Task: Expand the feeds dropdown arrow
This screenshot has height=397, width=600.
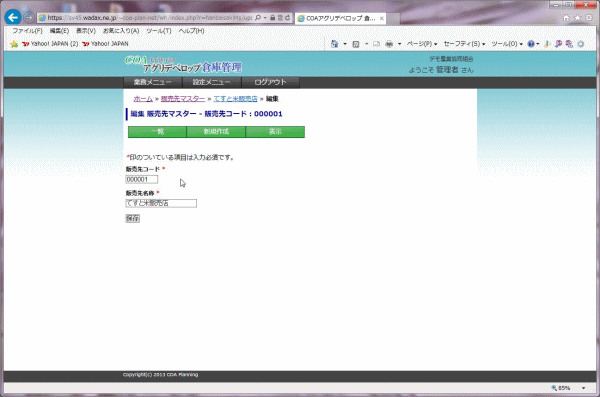Action: [x=366, y=44]
